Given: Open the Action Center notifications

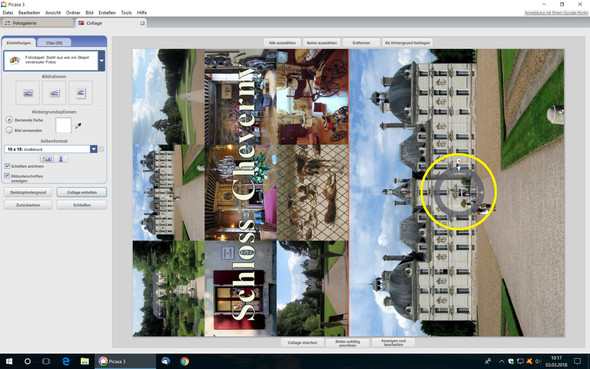Looking at the screenshot, I should point(577,361).
